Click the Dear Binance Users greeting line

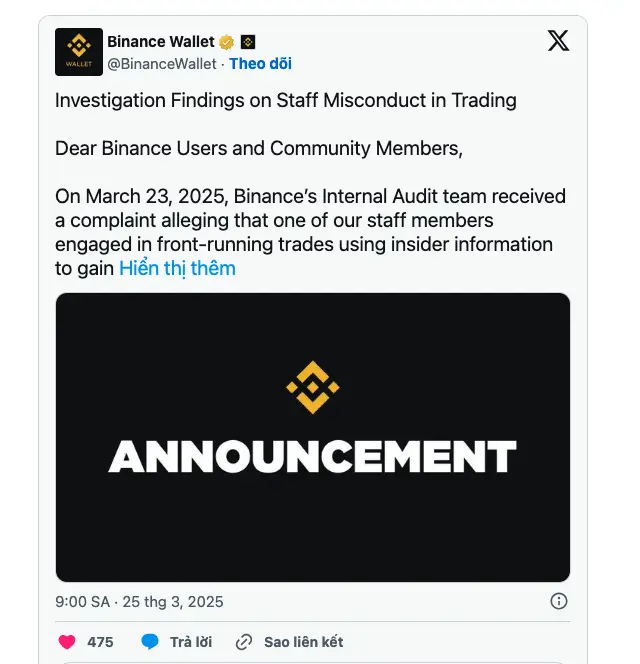coord(259,148)
